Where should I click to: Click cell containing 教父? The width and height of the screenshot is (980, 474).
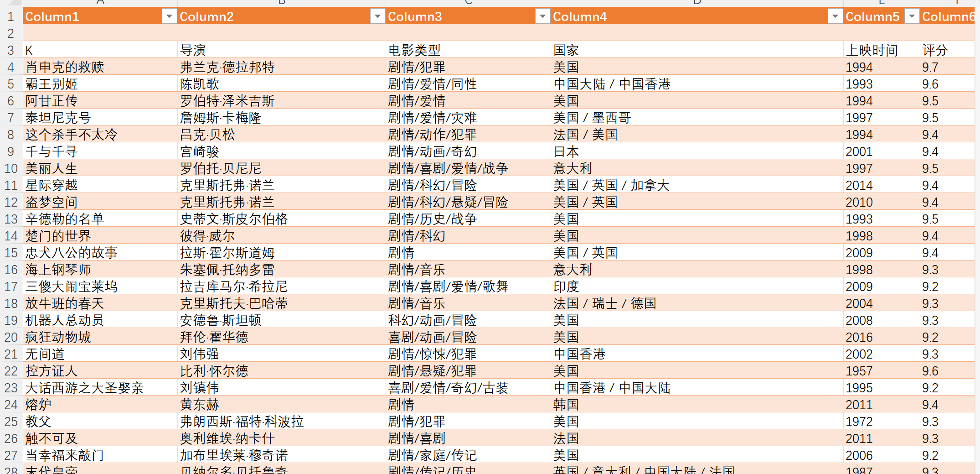point(100,422)
